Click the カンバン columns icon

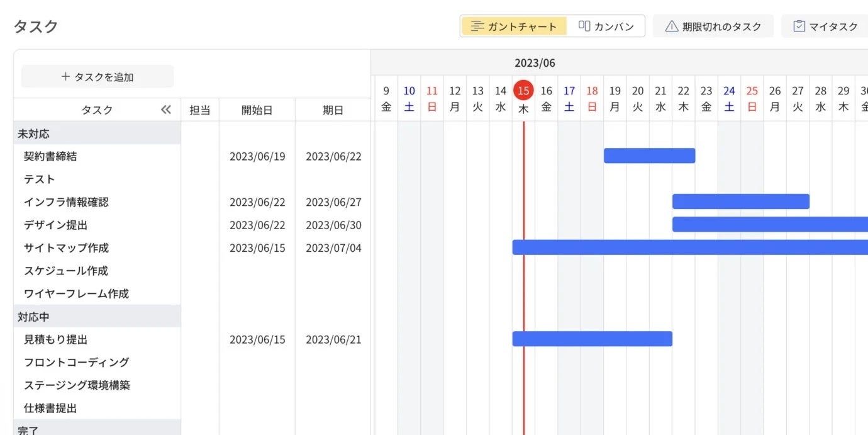[x=584, y=26]
